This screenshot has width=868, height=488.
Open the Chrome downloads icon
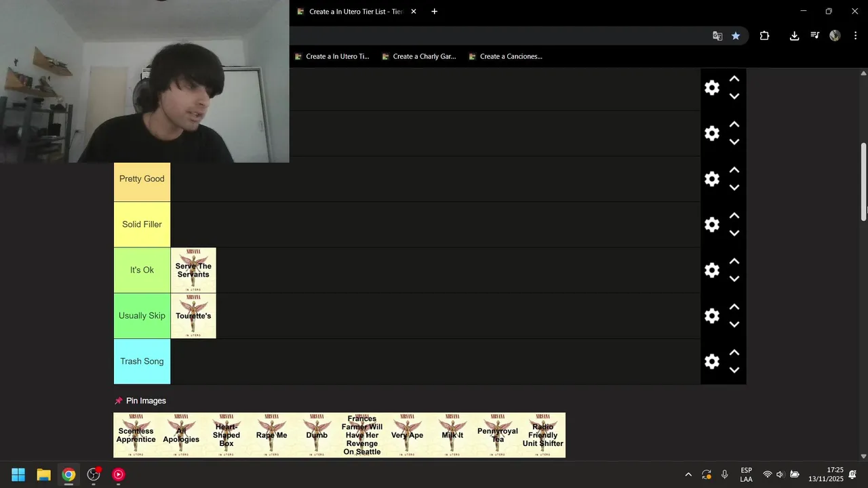coord(794,36)
